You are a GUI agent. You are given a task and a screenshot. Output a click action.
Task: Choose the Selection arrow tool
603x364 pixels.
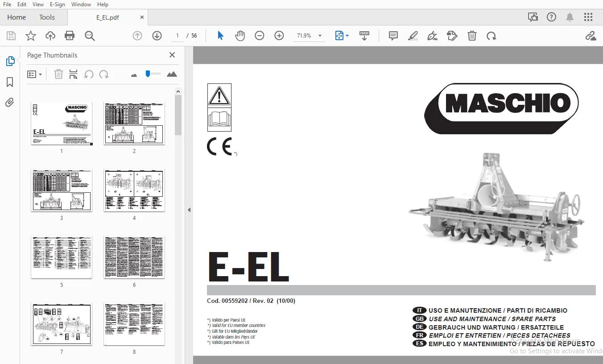point(220,36)
